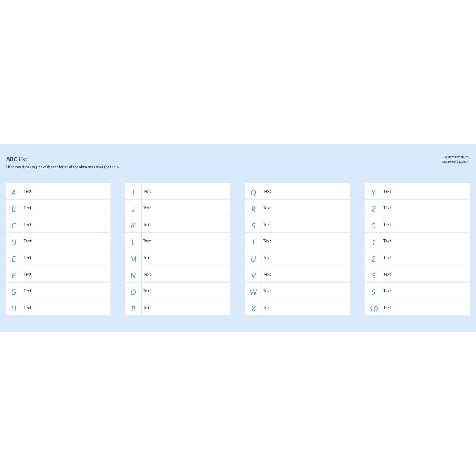
Task: Click the Text cell beside letter S
Action: 306,224
